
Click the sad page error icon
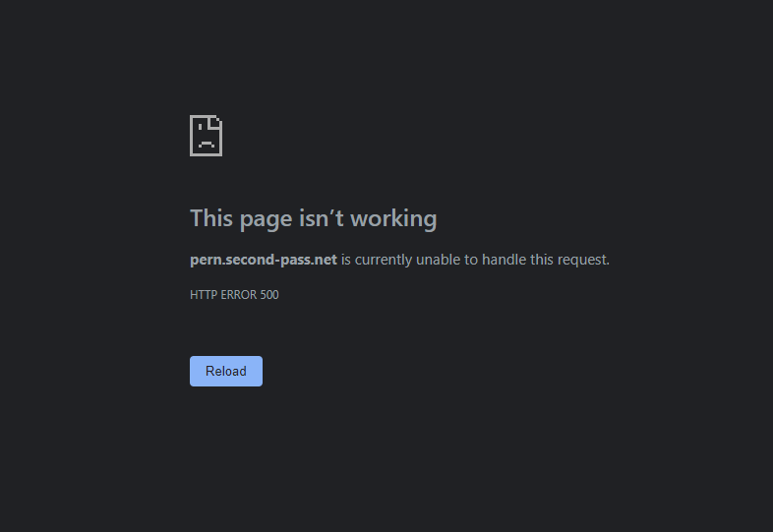click(x=207, y=136)
